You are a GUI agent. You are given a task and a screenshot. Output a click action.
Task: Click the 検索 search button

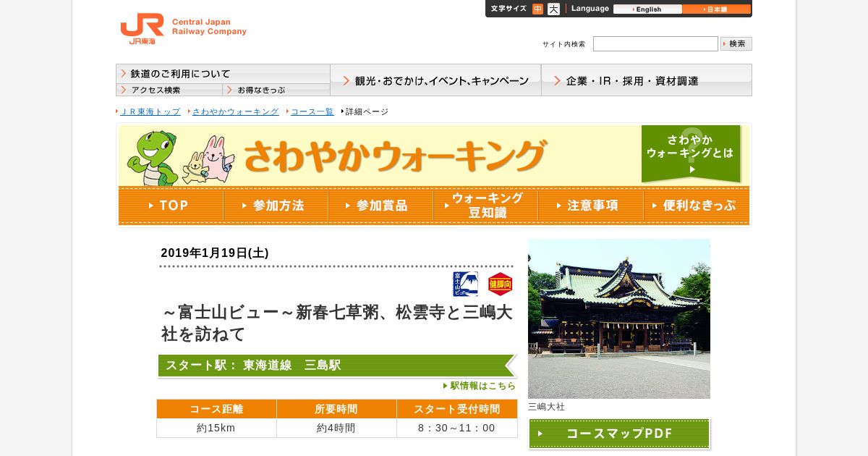pyautogui.click(x=736, y=44)
